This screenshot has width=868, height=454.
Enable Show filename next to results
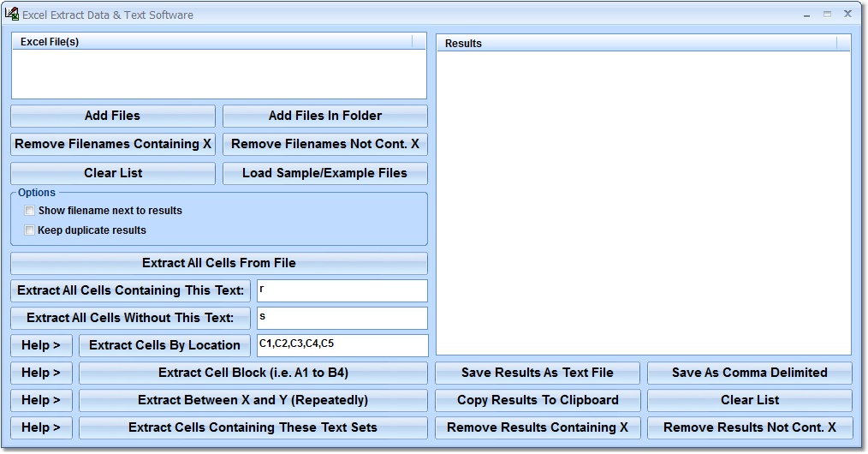[x=29, y=211]
